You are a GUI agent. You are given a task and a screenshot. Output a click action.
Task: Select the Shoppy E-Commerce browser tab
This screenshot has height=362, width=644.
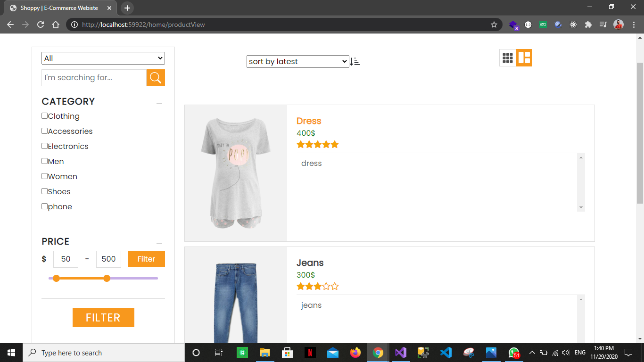[x=60, y=8]
